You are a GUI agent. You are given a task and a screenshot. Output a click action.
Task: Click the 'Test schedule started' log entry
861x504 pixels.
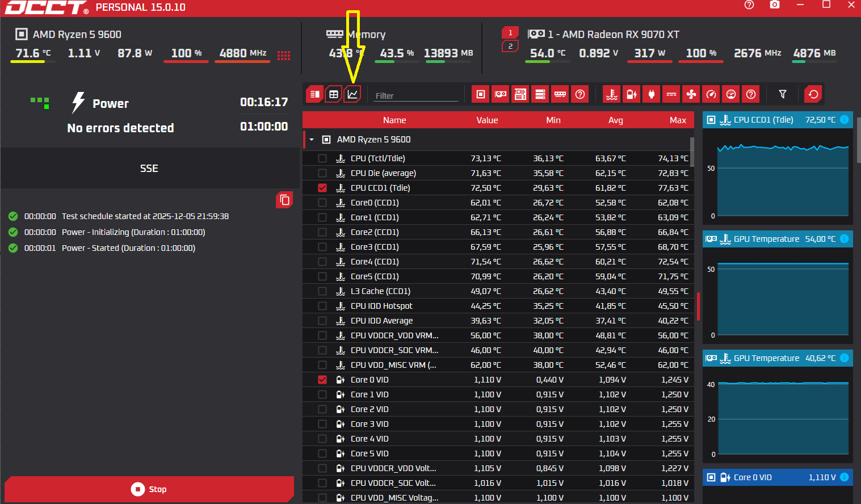[145, 216]
